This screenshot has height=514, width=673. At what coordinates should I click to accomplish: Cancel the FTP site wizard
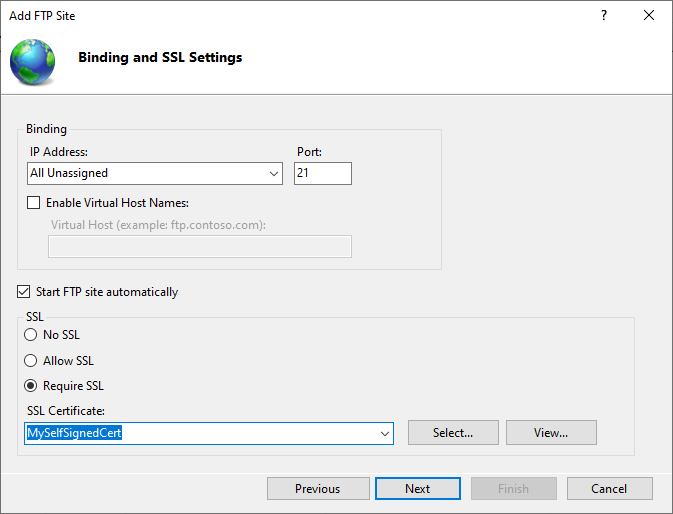point(609,489)
